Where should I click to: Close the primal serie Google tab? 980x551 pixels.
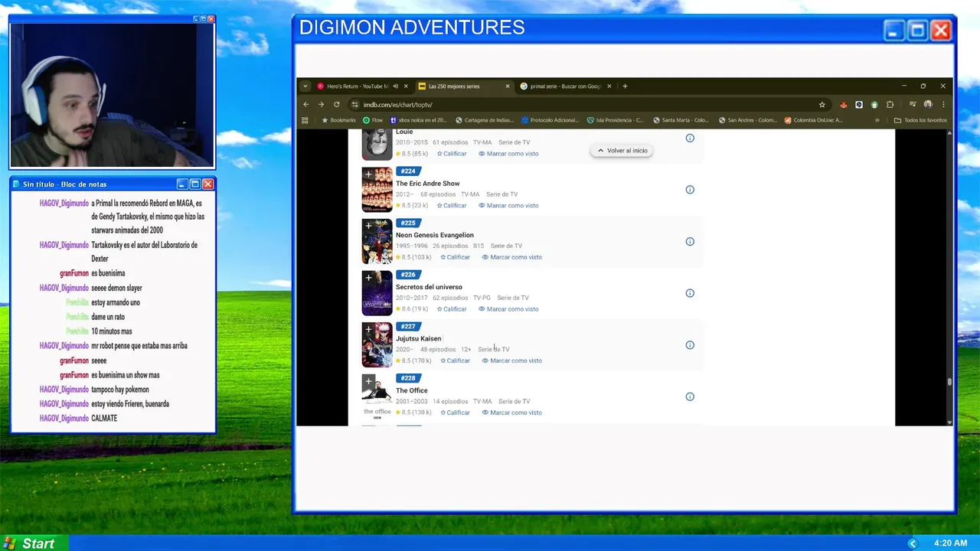click(x=609, y=86)
